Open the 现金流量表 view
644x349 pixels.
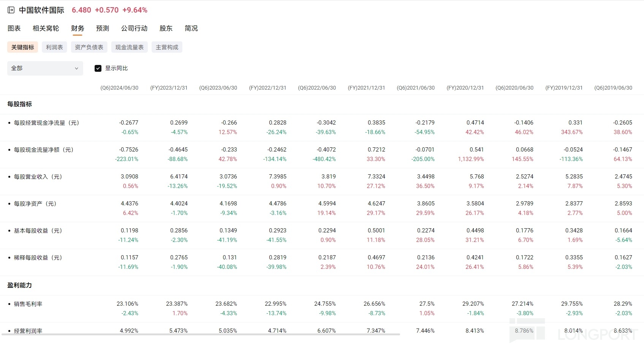(x=130, y=47)
